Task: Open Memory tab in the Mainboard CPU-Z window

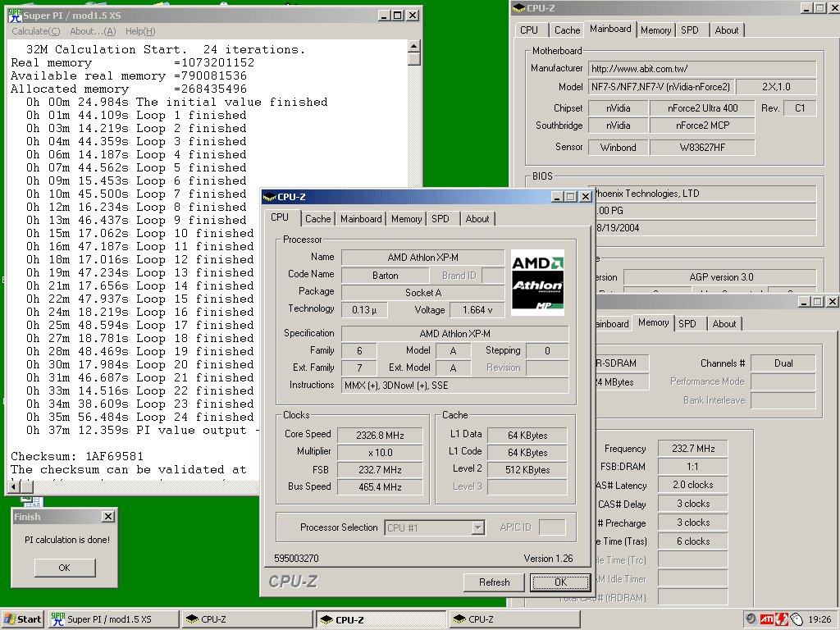Action: pyautogui.click(x=655, y=30)
